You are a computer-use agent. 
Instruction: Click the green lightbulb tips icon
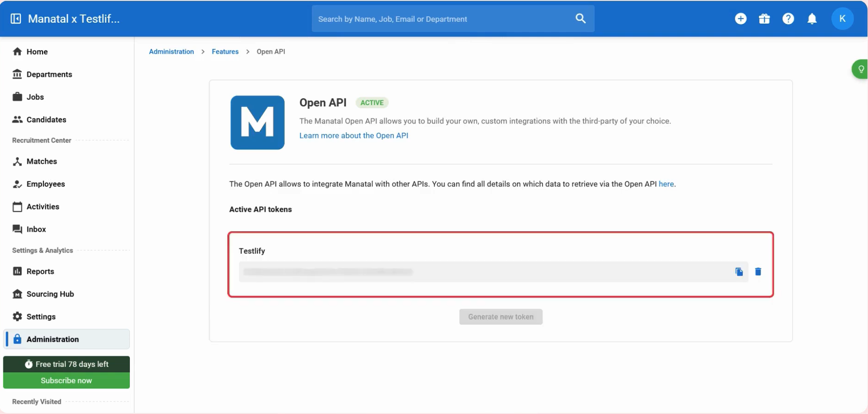[861, 69]
